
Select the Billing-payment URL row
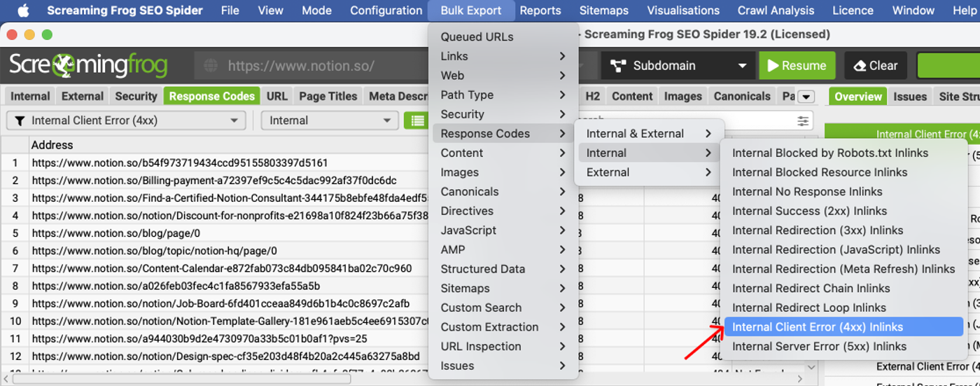(x=214, y=181)
